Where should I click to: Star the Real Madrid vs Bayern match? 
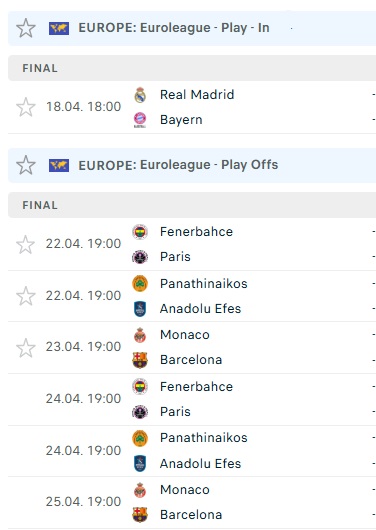point(26,107)
